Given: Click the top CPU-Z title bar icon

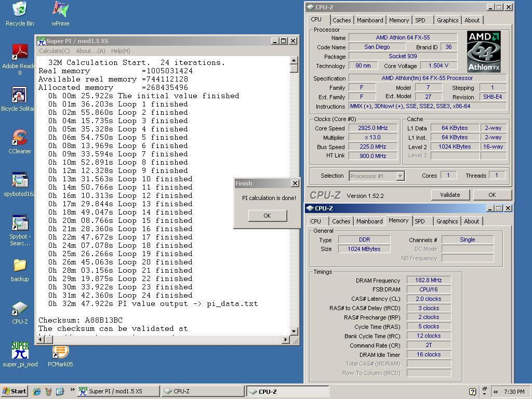Looking at the screenshot, I should coord(311,7).
